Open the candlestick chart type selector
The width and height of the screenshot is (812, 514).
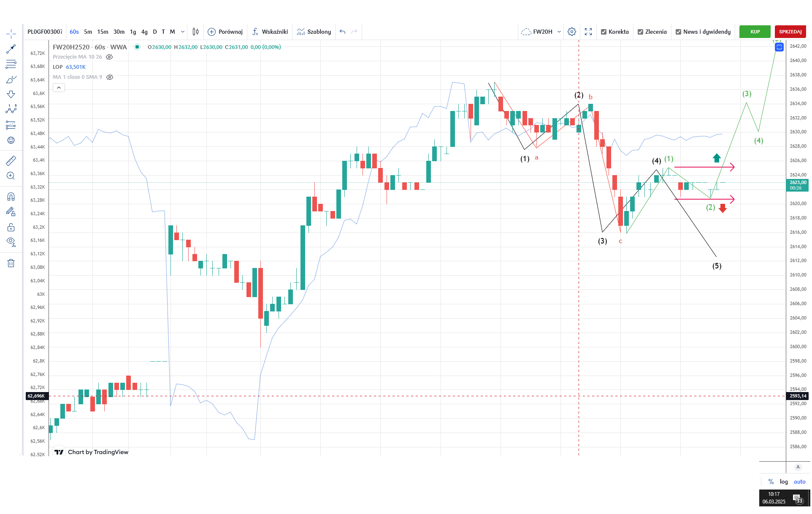click(195, 32)
